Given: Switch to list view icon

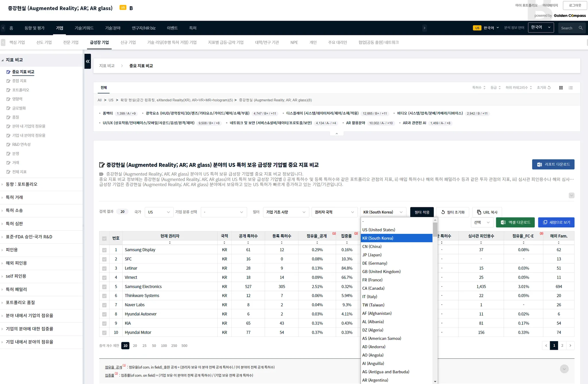Looking at the screenshot, I should (x=570, y=88).
